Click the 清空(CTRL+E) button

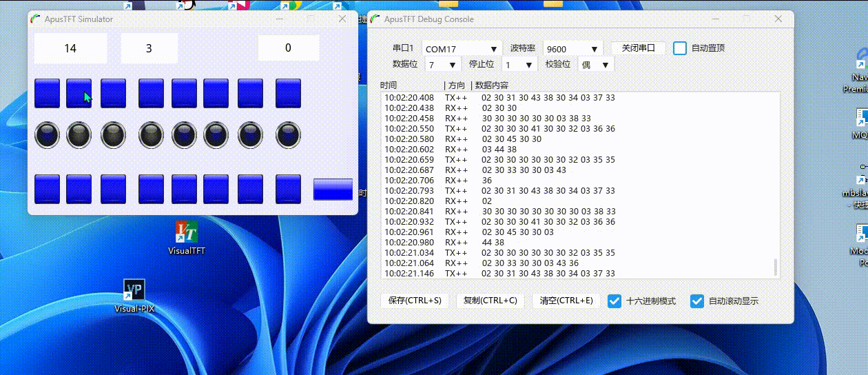pyautogui.click(x=566, y=301)
